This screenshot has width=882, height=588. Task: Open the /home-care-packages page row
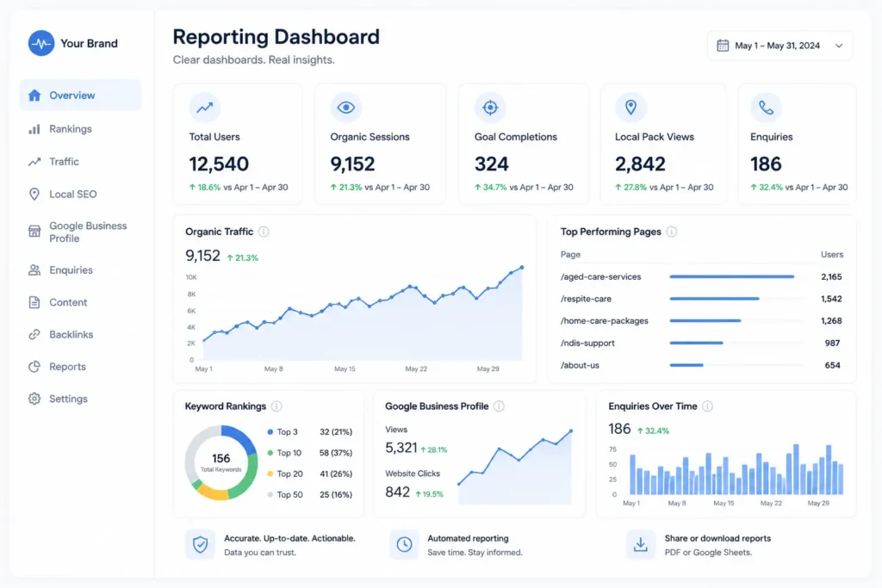pos(701,321)
